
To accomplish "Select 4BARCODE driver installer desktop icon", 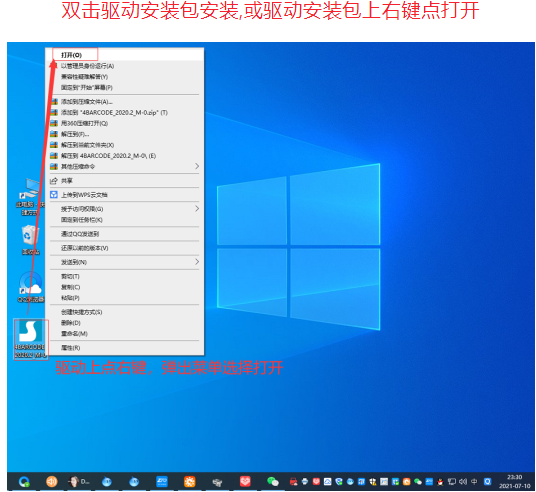I will coord(31,339).
